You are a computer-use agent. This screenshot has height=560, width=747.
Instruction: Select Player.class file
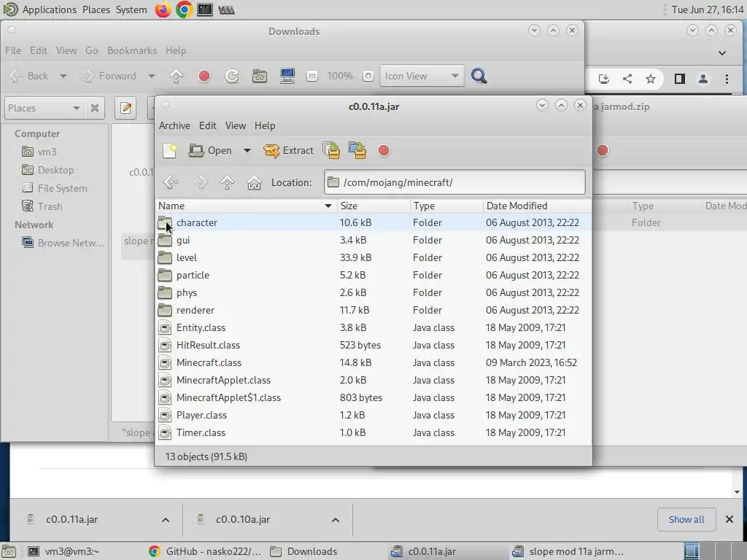pyautogui.click(x=373, y=415)
